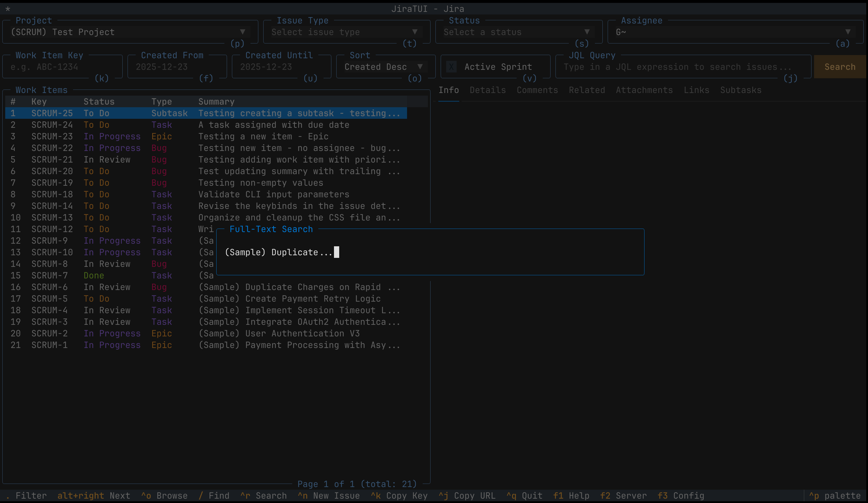This screenshot has width=868, height=503.
Task: Toggle the Active Sprint checkbox
Action: click(x=451, y=67)
